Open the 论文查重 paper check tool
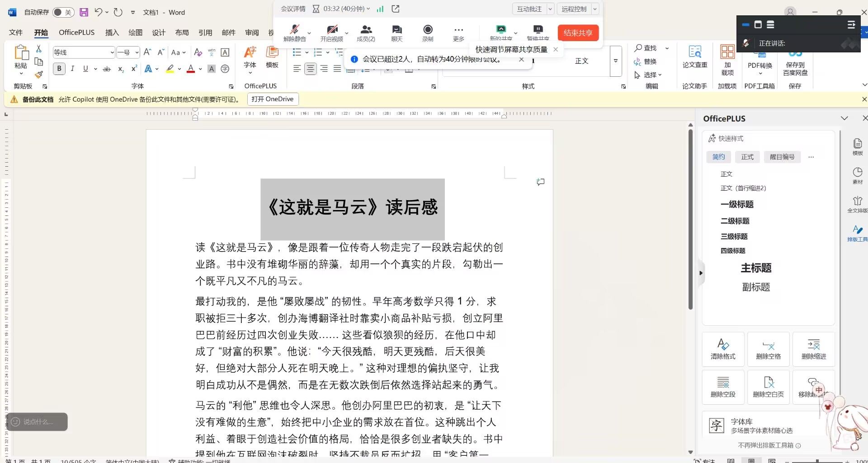The image size is (868, 463). click(x=694, y=57)
